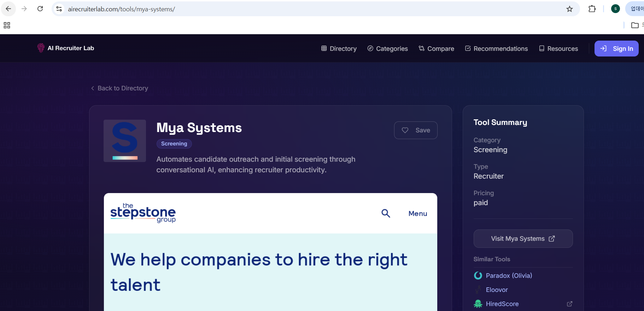Viewport: 644px width, 311px height.
Task: Bookmark this page with the star icon
Action: coord(569,9)
